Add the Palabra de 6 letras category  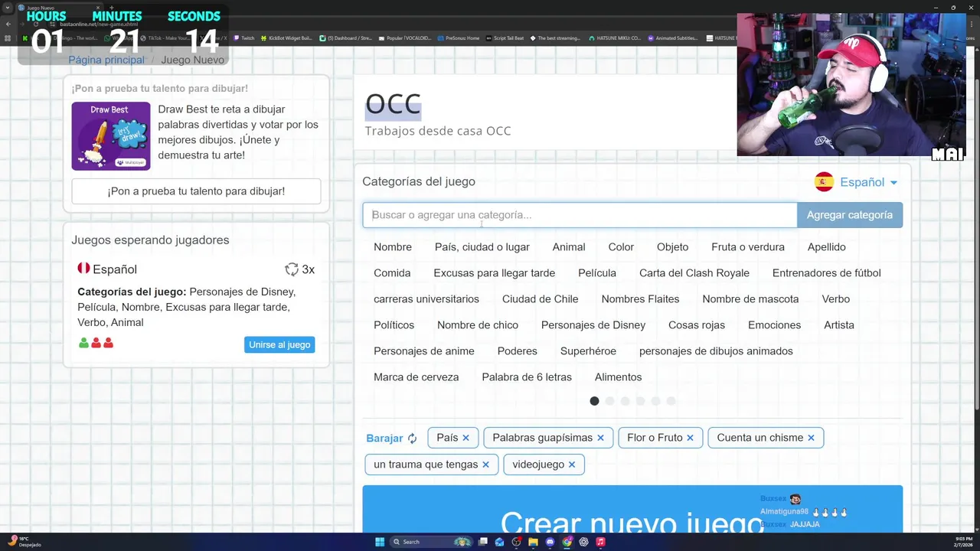(x=527, y=377)
